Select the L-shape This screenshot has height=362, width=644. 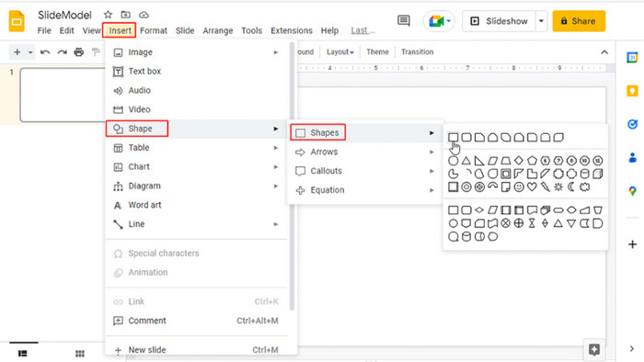[x=533, y=174]
